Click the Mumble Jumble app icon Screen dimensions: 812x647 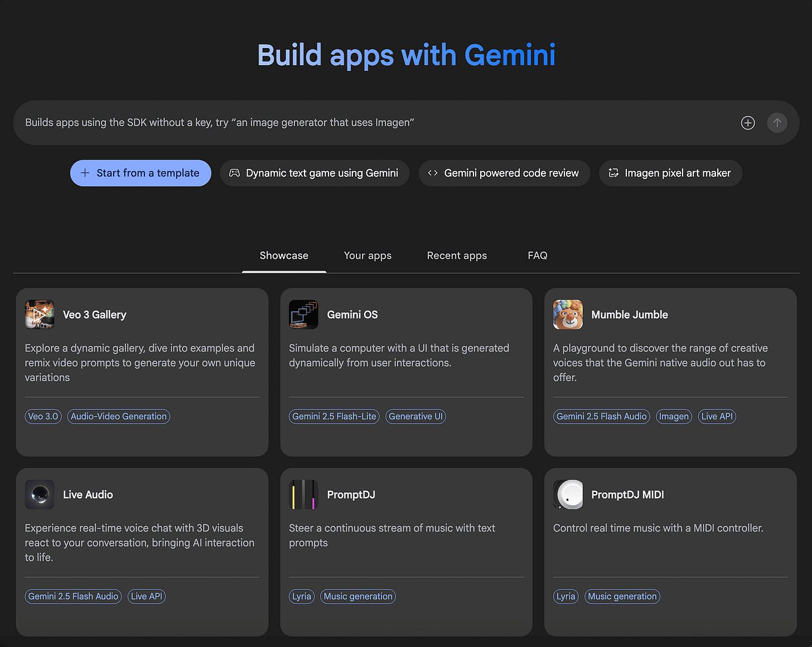point(568,315)
